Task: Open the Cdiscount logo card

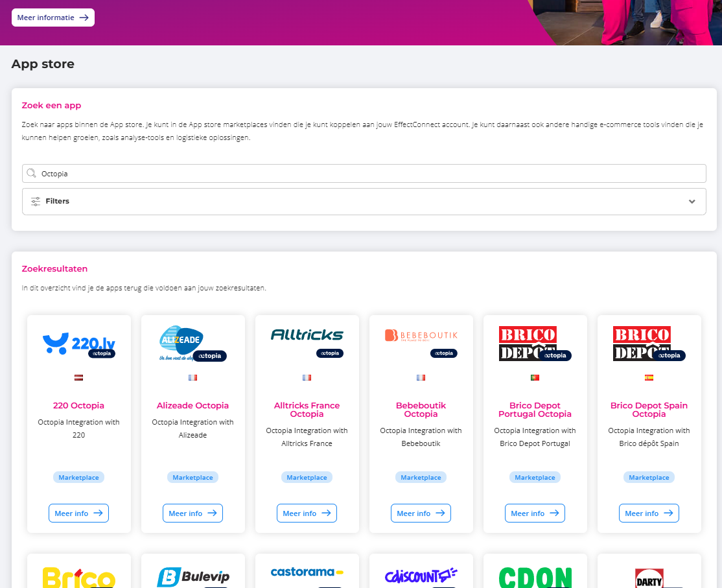Action: pyautogui.click(x=421, y=576)
